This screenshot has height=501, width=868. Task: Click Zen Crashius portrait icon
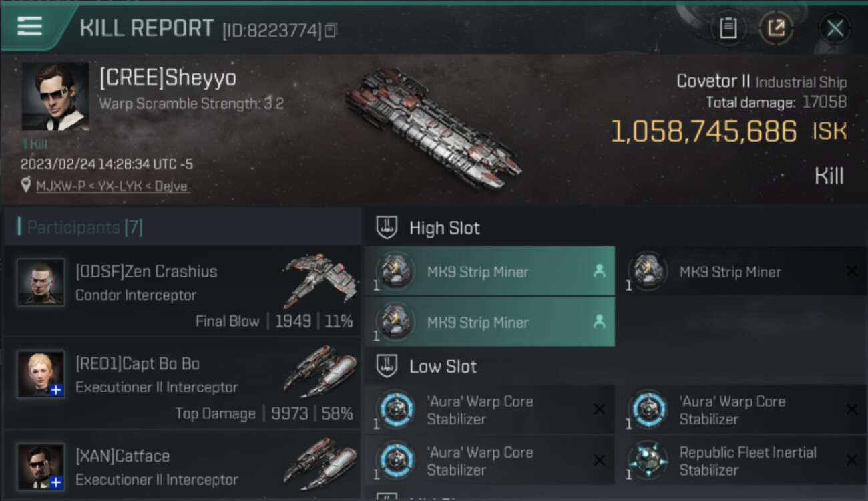click(41, 282)
